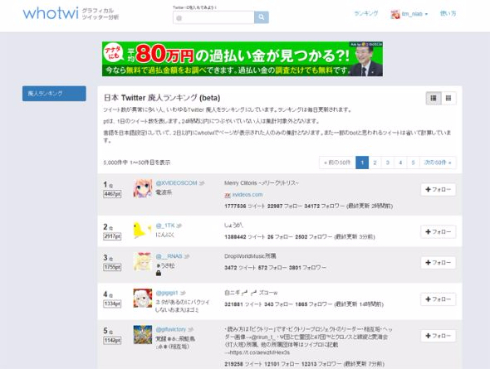Follow the rank 5 user
This screenshot has width=490, height=369.
(x=438, y=336)
